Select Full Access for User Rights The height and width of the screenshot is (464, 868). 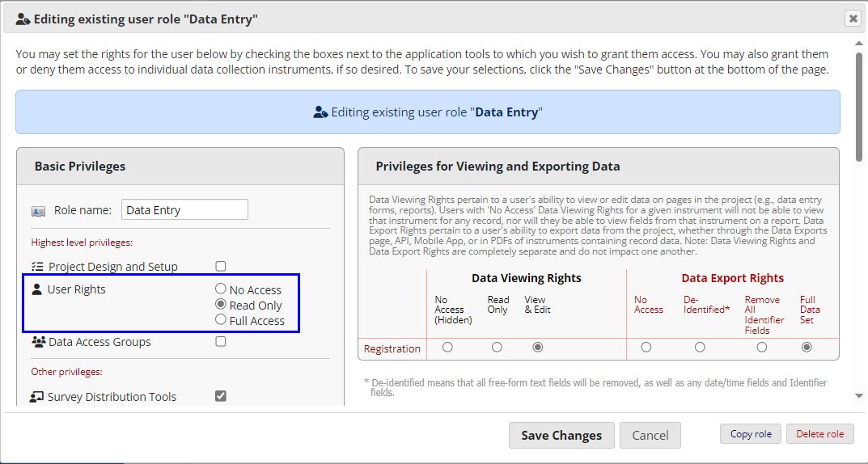(221, 320)
